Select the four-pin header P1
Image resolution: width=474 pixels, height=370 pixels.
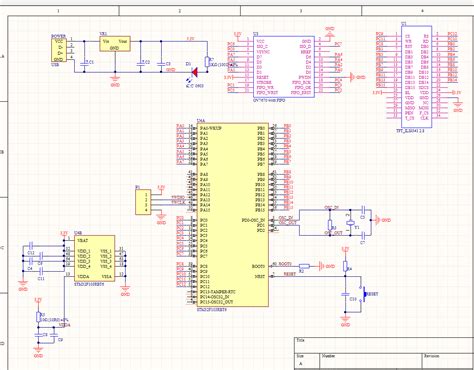tap(143, 202)
